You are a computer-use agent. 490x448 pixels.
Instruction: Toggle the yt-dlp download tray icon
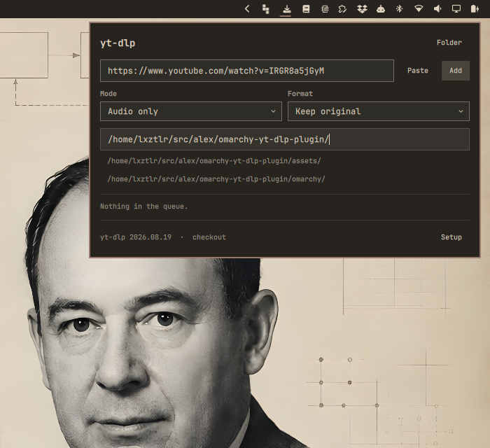pyautogui.click(x=286, y=9)
